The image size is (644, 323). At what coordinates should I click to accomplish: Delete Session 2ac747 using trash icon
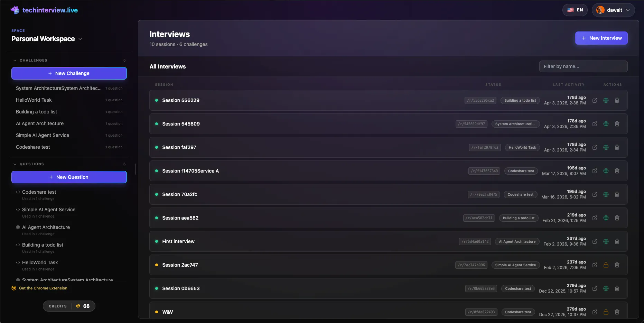pos(617,265)
